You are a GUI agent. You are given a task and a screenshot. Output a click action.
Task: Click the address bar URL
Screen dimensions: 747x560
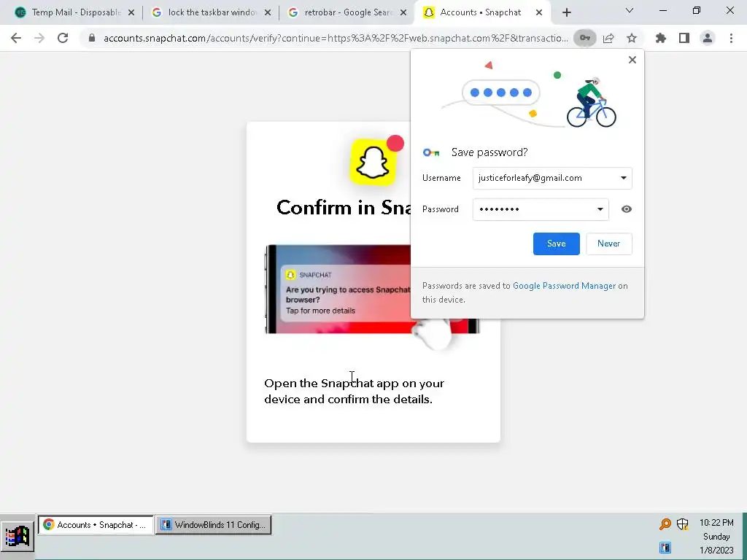[336, 38]
